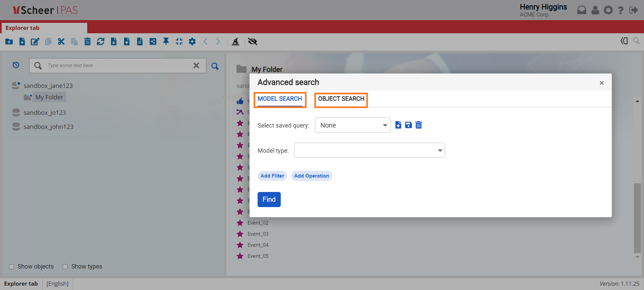Image resolution: width=644 pixels, height=290 pixels.
Task: Click the new file plus icon
Action: coord(22,42)
